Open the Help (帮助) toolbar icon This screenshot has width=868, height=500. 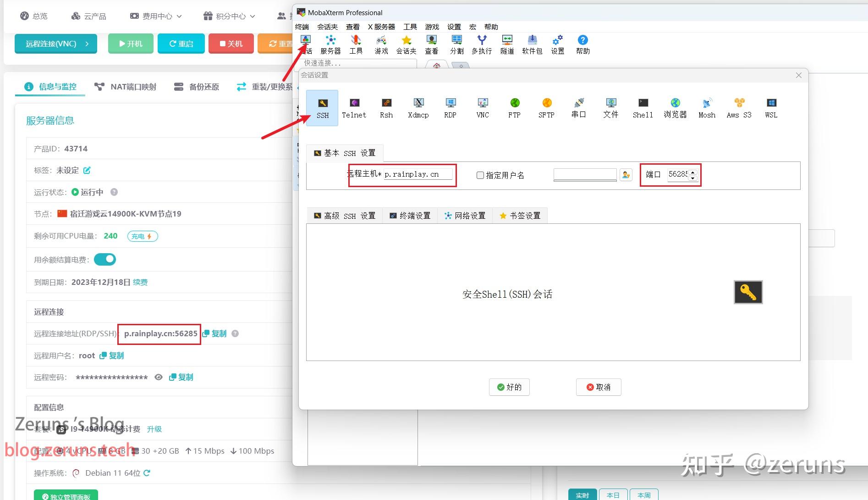pos(583,45)
